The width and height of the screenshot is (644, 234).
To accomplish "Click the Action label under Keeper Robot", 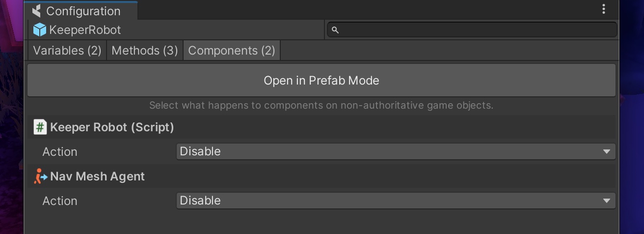I will point(60,152).
